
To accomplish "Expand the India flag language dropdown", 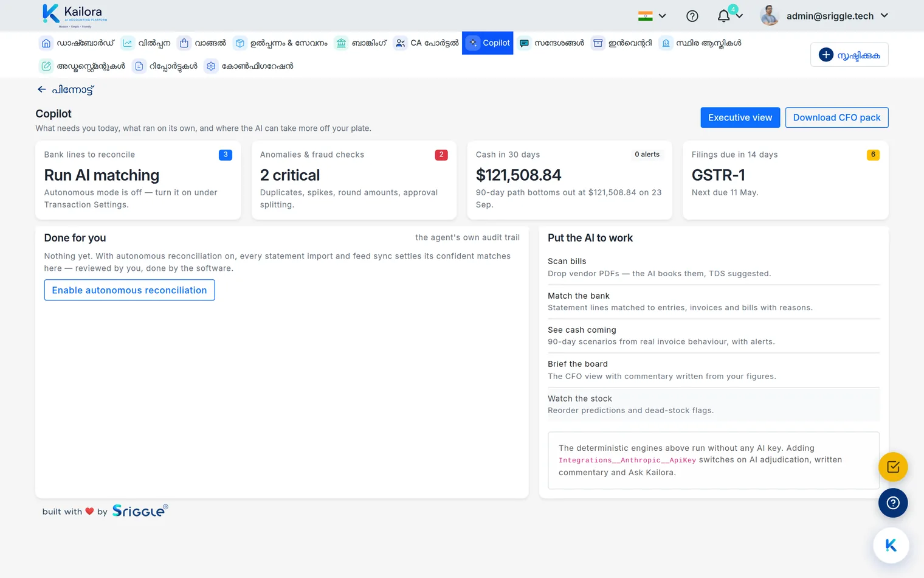I will point(652,16).
